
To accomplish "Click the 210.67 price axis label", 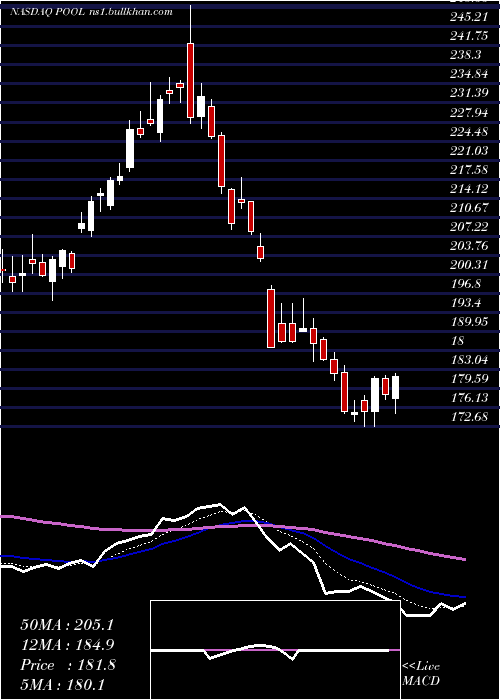I will pyautogui.click(x=468, y=208).
